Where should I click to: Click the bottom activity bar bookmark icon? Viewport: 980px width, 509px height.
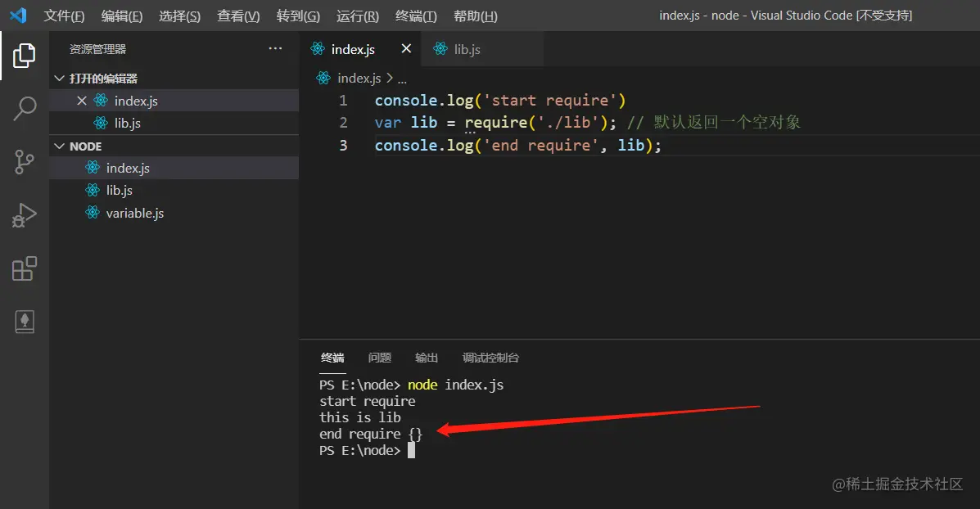[x=25, y=322]
